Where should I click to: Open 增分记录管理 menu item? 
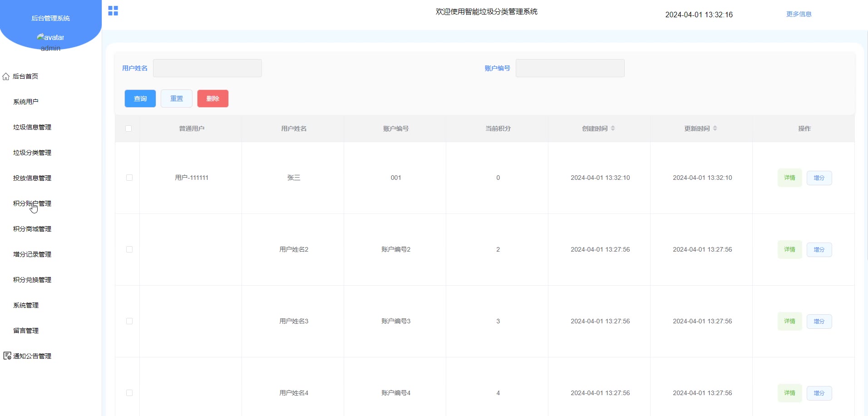tap(32, 254)
